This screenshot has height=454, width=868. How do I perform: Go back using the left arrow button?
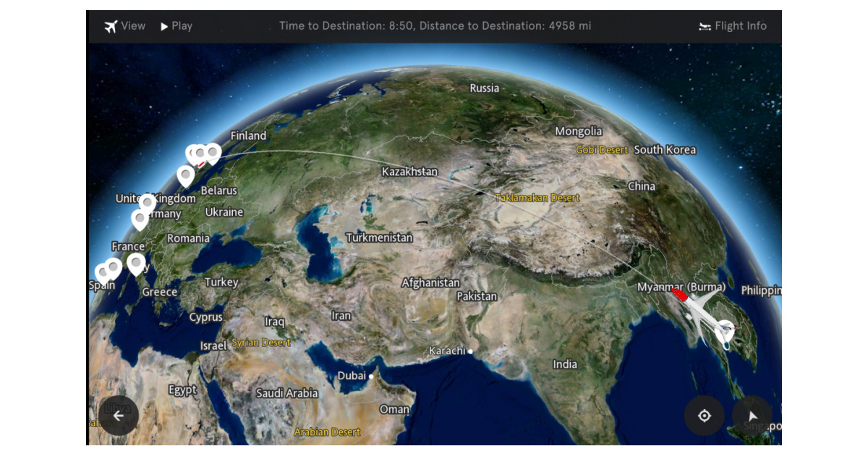pos(119,416)
